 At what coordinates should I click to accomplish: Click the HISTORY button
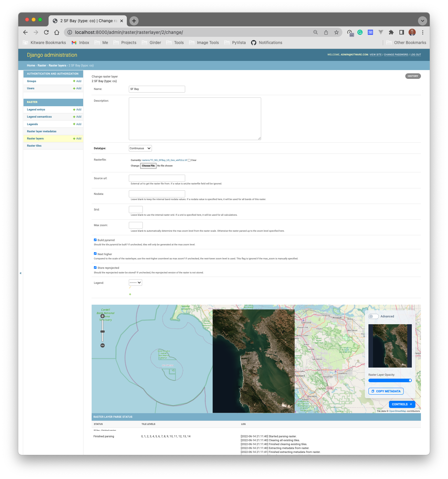click(x=413, y=76)
